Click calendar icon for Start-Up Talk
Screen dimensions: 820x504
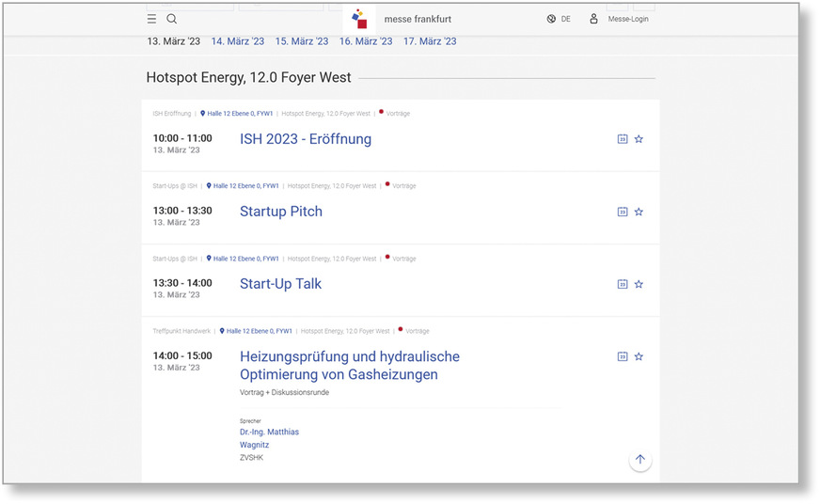622,284
